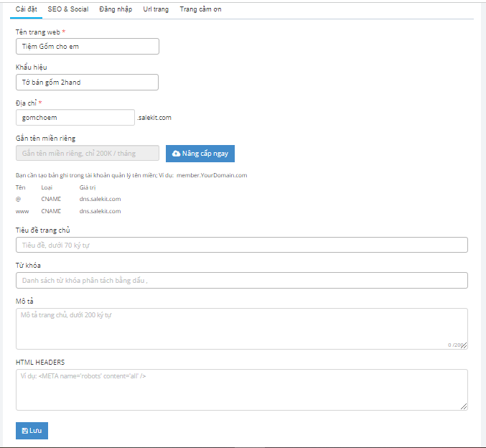Click the Tên trang web input field
The width and height of the screenshot is (486, 448).
coord(87,47)
